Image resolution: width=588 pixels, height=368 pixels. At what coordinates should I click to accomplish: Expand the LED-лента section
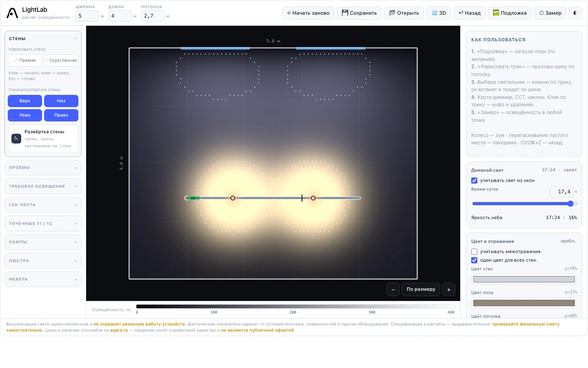pos(43,205)
